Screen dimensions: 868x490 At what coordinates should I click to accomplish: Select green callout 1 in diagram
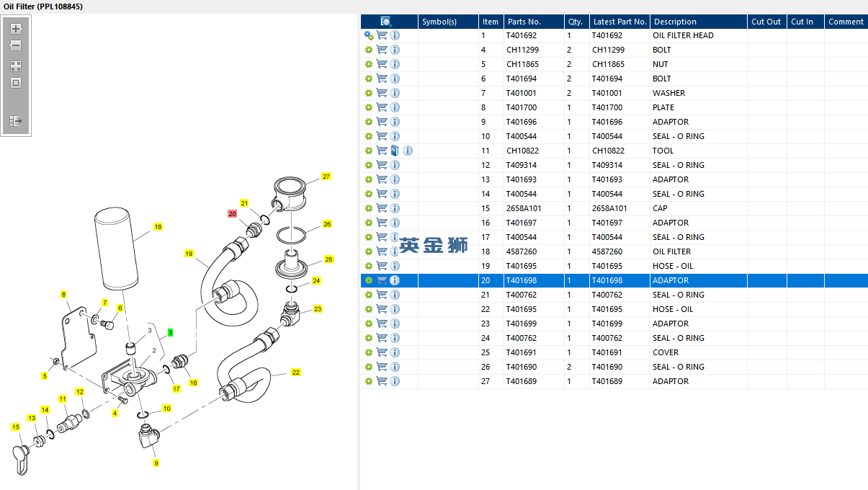(x=170, y=333)
